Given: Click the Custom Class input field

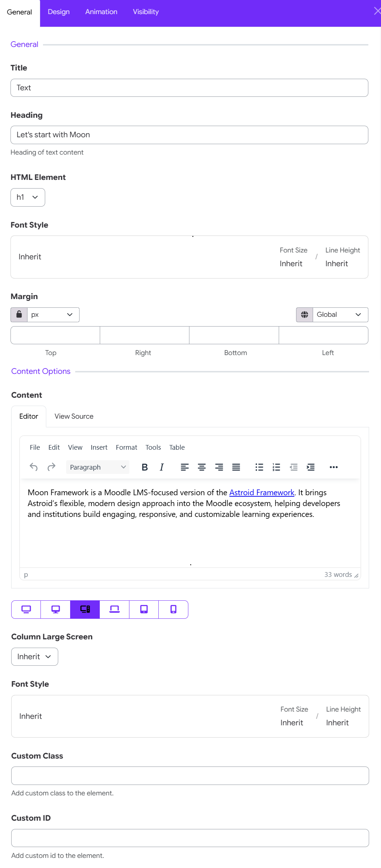Looking at the screenshot, I should [190, 776].
